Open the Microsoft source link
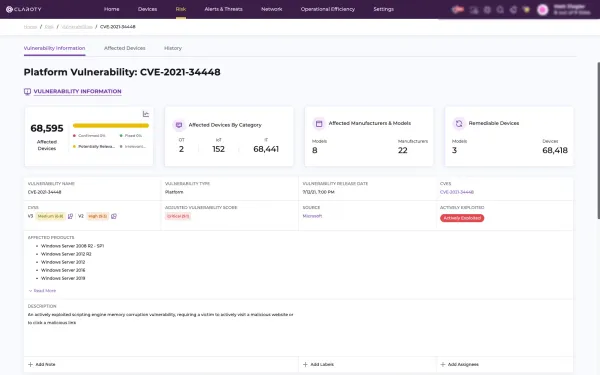The height and width of the screenshot is (375, 600). click(x=312, y=216)
